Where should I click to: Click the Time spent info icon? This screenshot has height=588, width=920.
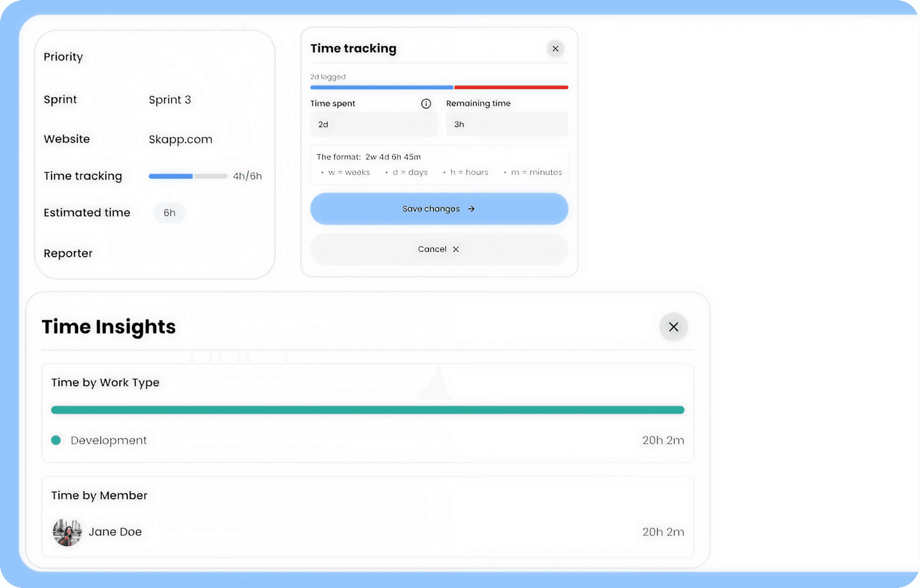(426, 104)
